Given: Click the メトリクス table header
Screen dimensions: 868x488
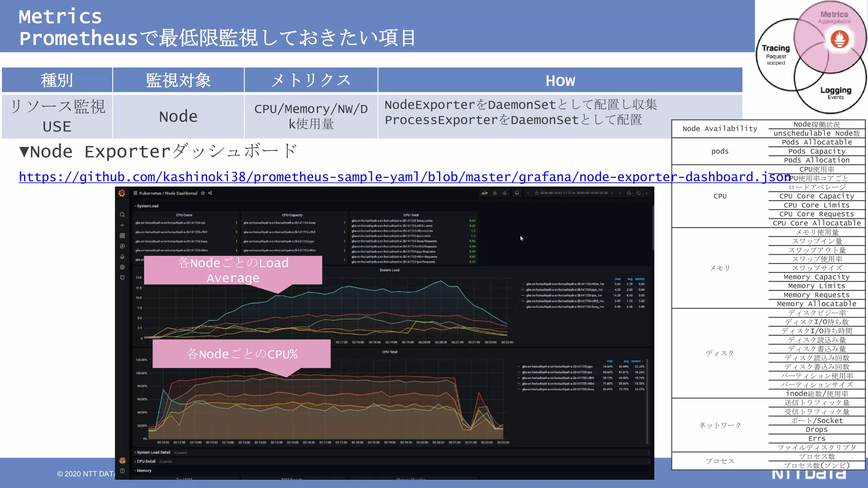Looking at the screenshot, I should 311,80.
